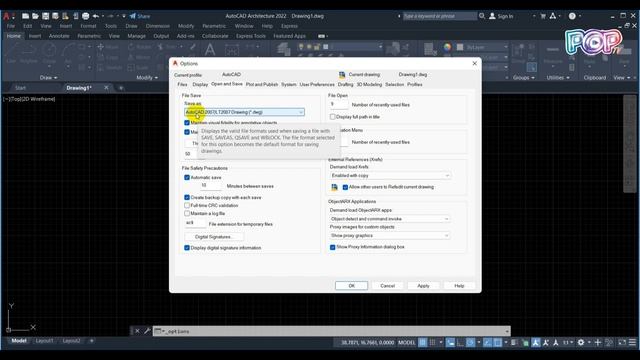The height and width of the screenshot is (360, 640).
Task: Open the Start file tab
Action: point(20,88)
